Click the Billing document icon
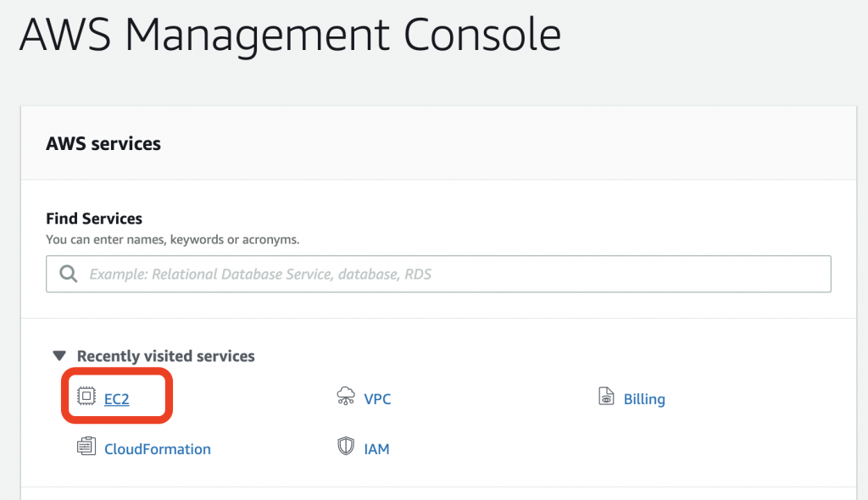The image size is (868, 500). pos(606,397)
